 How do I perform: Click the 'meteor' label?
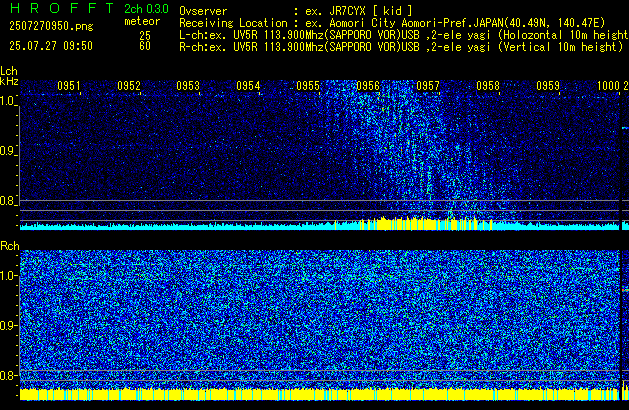142,21
